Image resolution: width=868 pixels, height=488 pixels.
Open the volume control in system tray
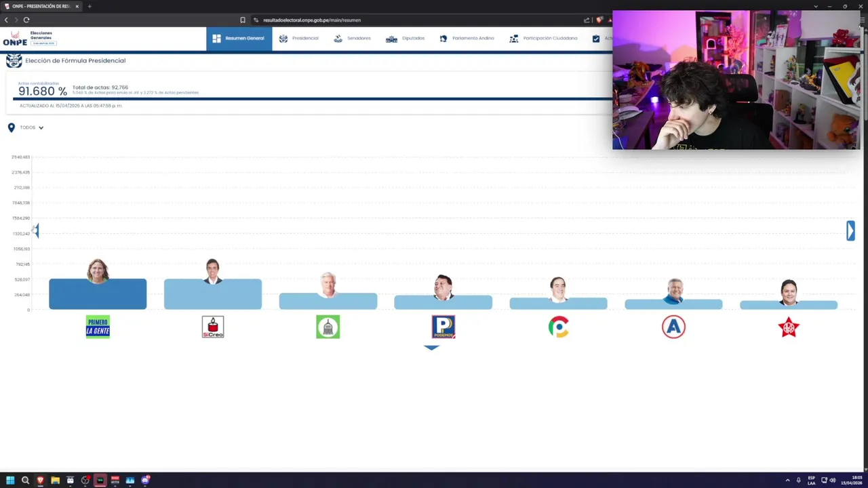coord(833,480)
